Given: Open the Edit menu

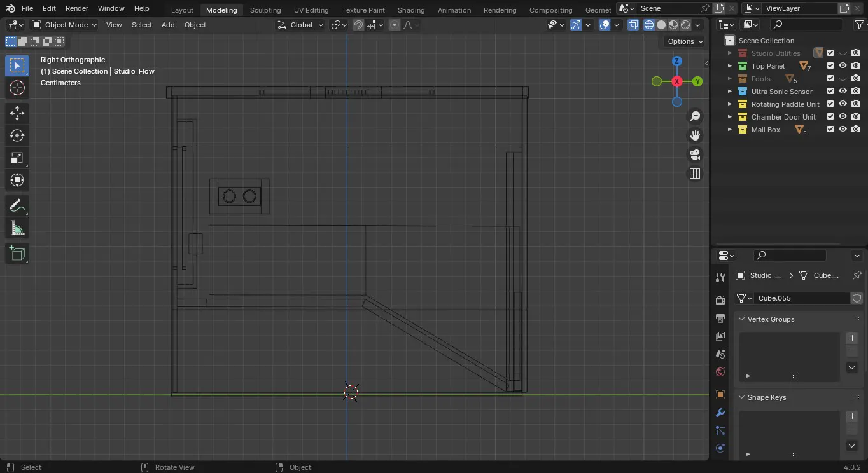Looking at the screenshot, I should coord(49,8).
